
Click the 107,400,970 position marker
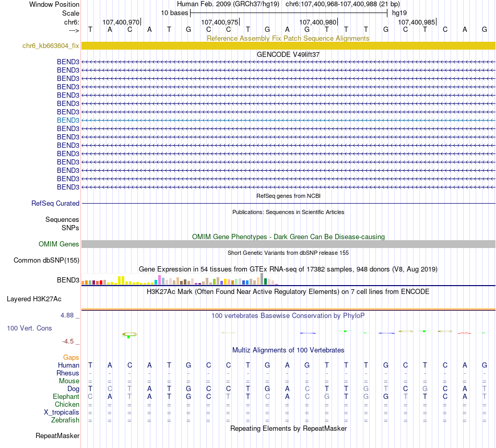121,22
